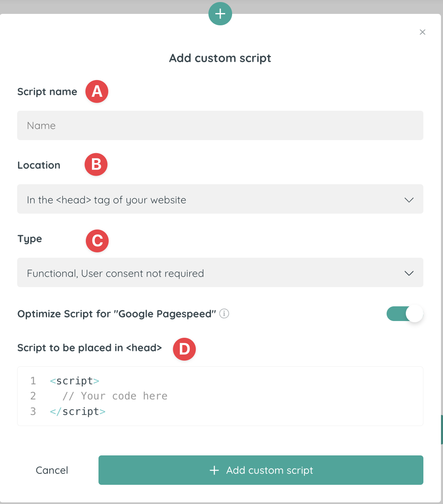Toggle the Optimize Script for Google Pagespeed switch
This screenshot has height=504, width=443.
pyautogui.click(x=405, y=314)
